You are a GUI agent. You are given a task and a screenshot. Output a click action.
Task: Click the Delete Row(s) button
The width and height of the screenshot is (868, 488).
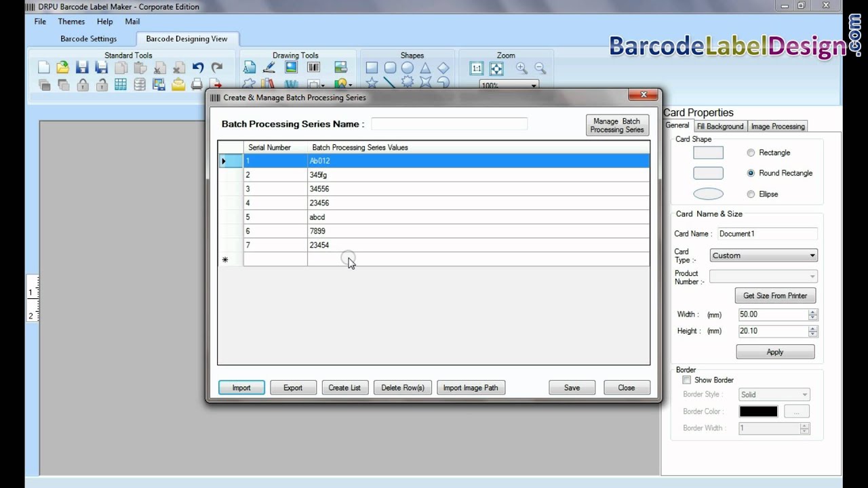click(x=403, y=388)
